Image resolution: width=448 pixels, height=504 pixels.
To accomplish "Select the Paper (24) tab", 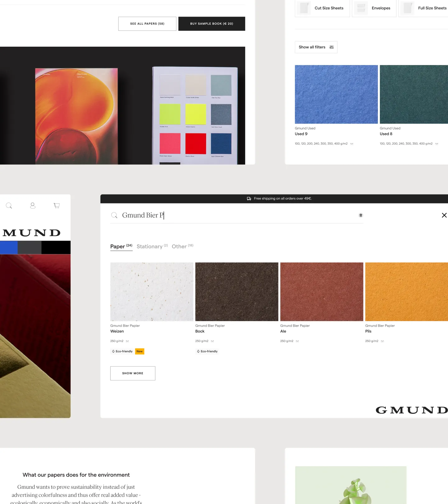I will point(121,246).
